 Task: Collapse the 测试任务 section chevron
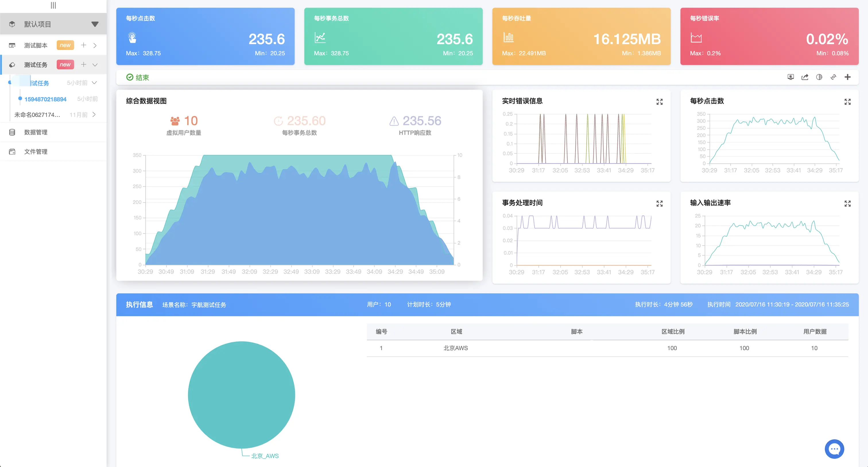[95, 65]
